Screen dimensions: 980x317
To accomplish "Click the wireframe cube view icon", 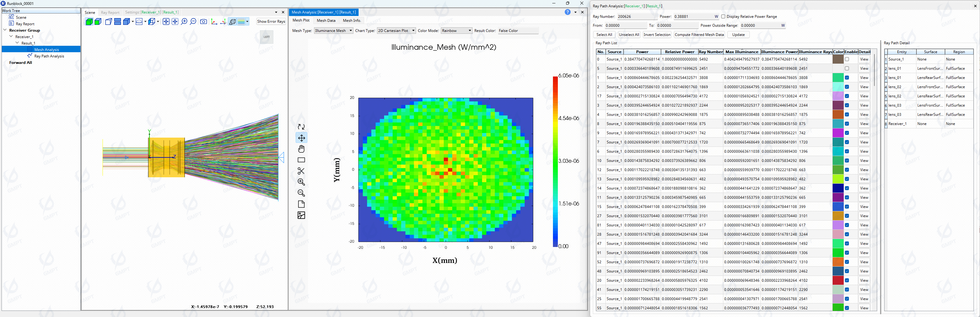I will coord(152,22).
